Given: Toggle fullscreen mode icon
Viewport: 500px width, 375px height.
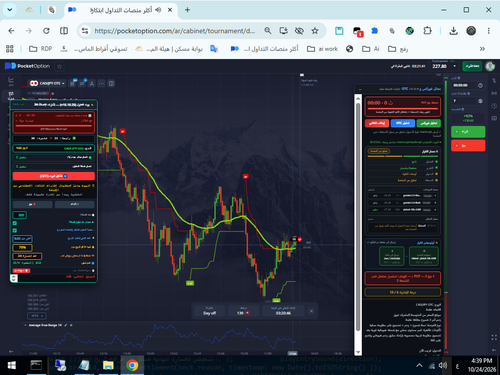Looking at the screenshot, I should pos(494,338).
